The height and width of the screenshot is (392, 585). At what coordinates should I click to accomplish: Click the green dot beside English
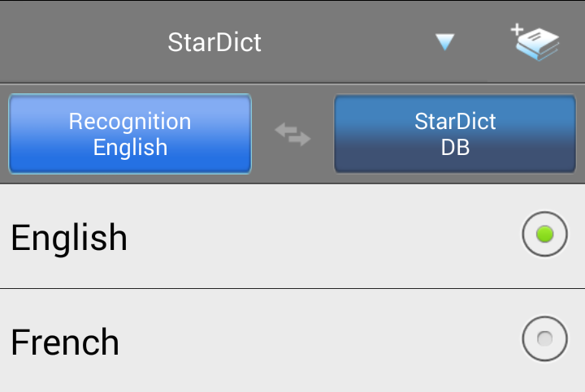click(544, 235)
